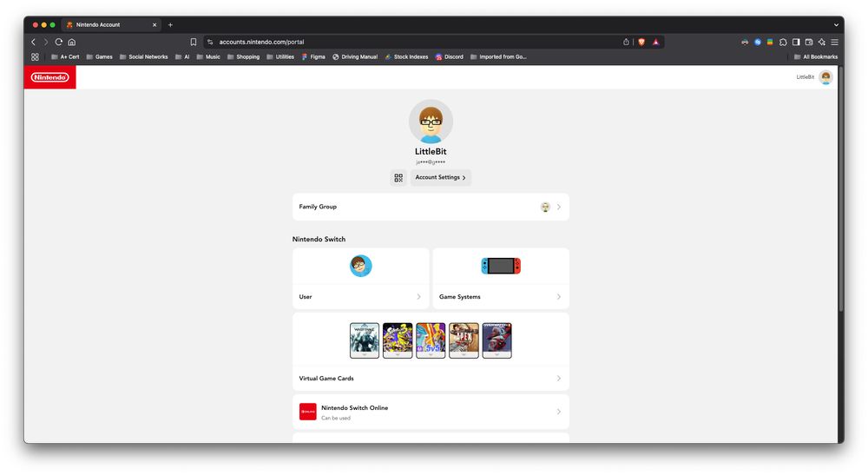Screen dimensions: 868x475
Task: Open site settings icon beside URL
Action: [x=210, y=42]
